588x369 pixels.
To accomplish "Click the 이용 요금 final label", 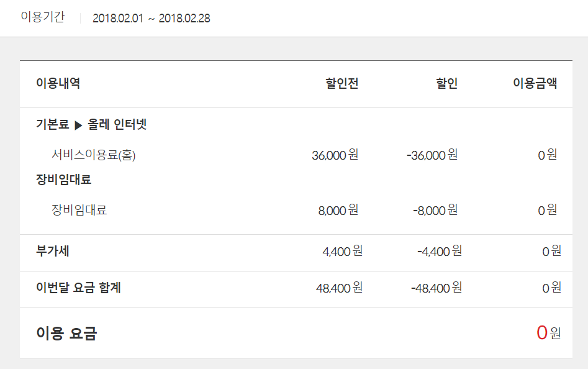I will (x=66, y=334).
